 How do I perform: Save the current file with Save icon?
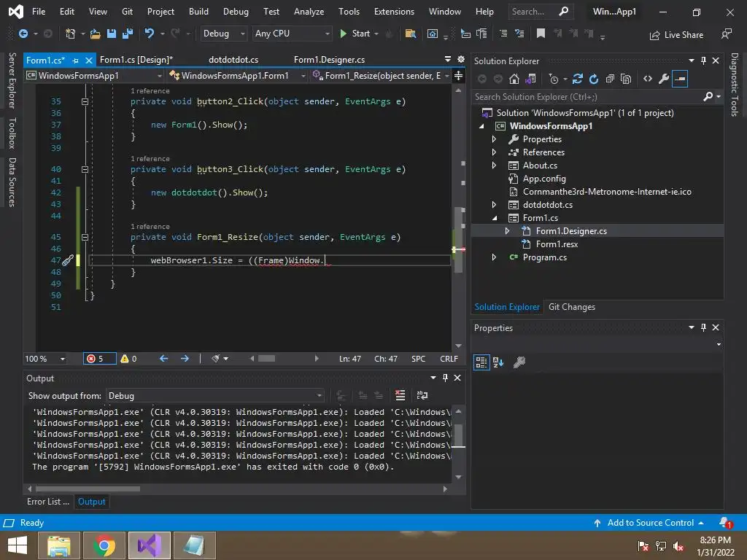pos(112,34)
